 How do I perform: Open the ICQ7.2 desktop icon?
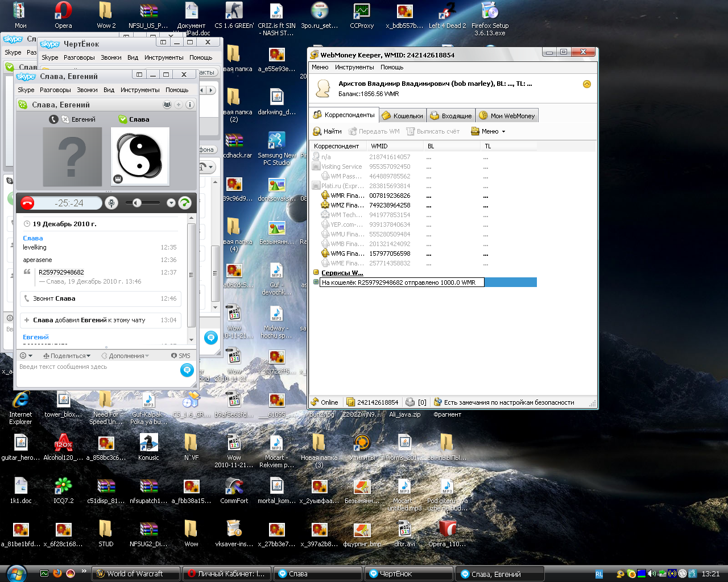(x=63, y=490)
